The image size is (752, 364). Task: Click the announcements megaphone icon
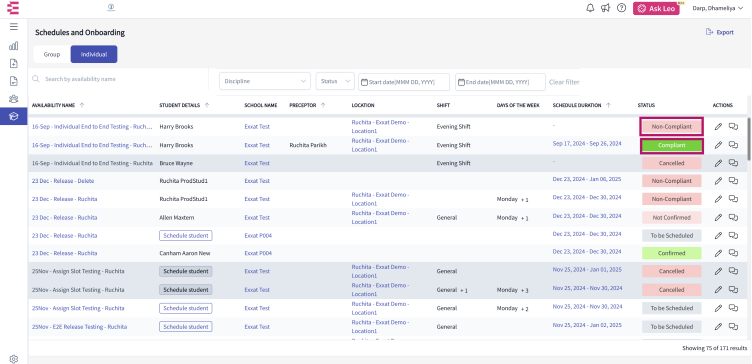click(605, 8)
